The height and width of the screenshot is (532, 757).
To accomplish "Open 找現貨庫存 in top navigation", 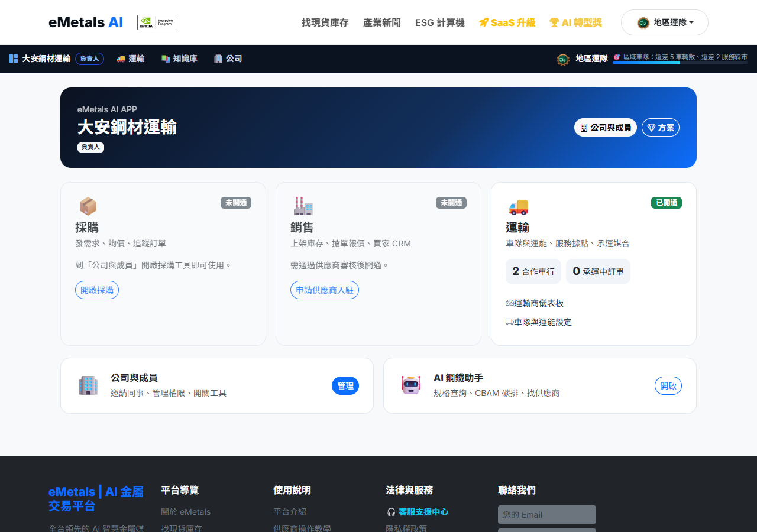I will click(x=325, y=22).
